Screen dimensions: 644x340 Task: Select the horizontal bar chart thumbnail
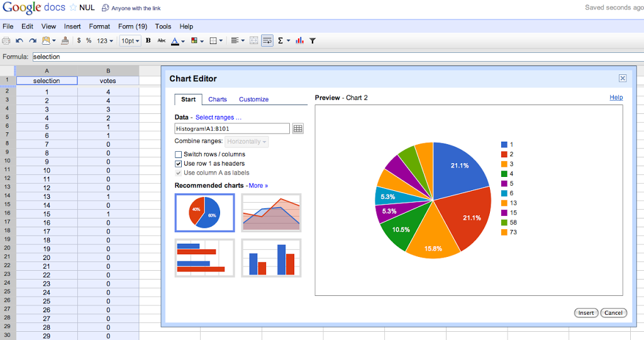click(x=204, y=258)
